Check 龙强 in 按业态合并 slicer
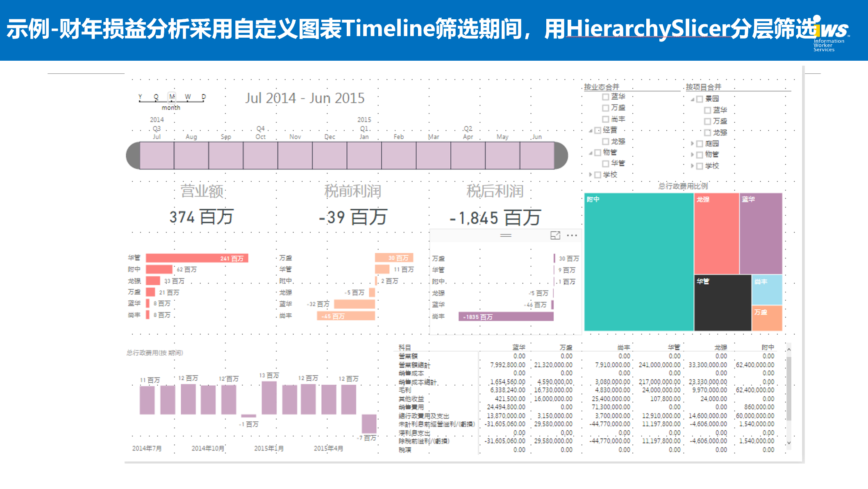 (x=605, y=142)
